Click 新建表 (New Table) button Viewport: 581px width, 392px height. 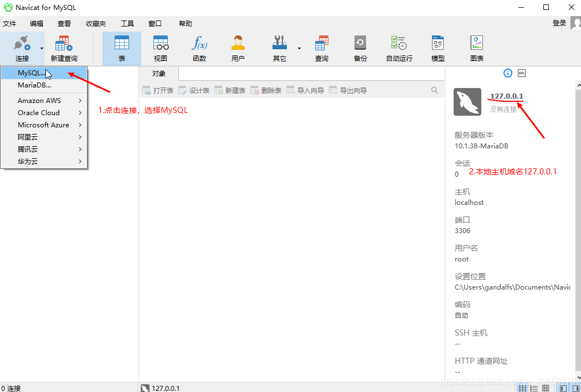(230, 90)
